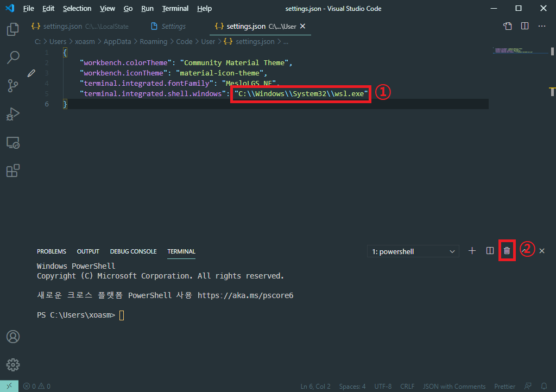Open the Accounts menu icon
Viewport: 556px width, 392px height.
[13, 337]
